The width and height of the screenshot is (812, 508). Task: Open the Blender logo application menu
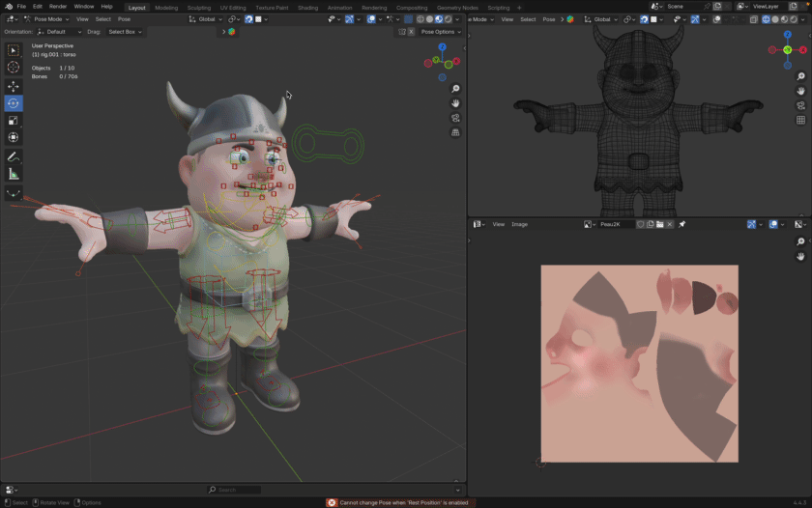pos(8,7)
